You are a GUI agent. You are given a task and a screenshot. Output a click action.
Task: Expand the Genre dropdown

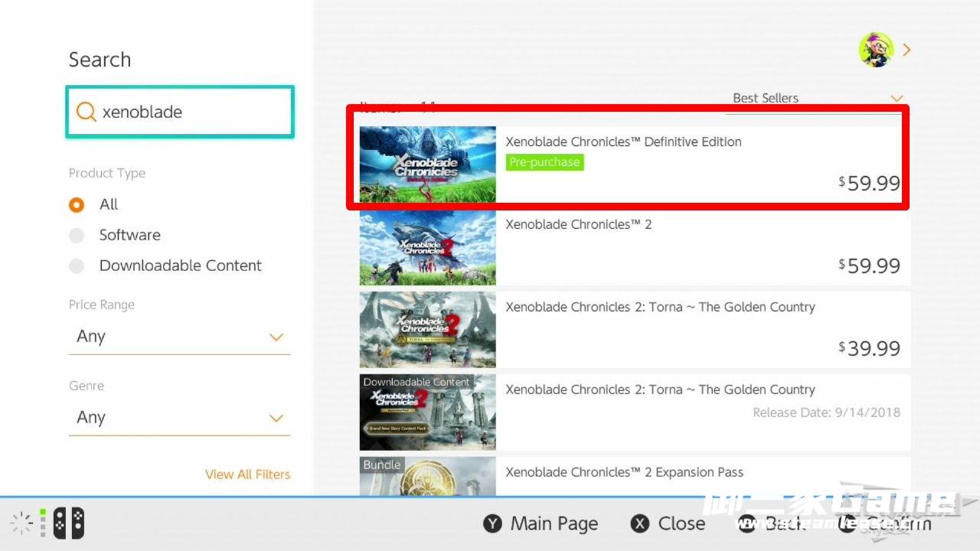[179, 418]
